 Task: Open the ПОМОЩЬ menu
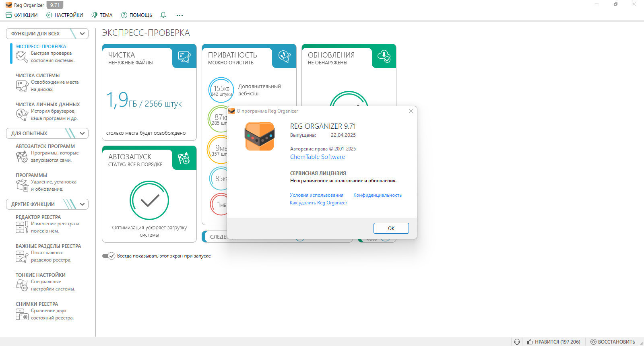point(137,15)
